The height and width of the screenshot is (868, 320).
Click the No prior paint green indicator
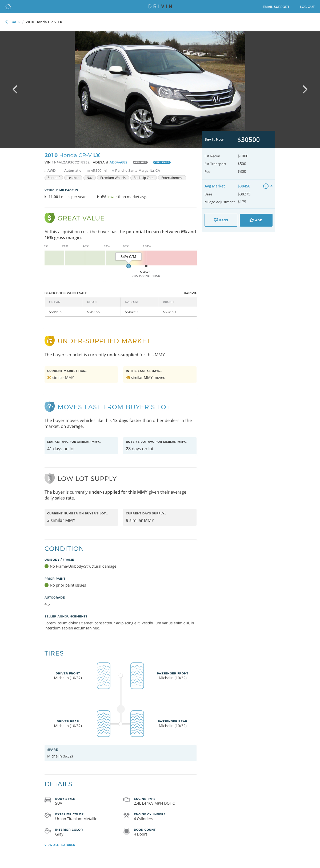coord(47,585)
